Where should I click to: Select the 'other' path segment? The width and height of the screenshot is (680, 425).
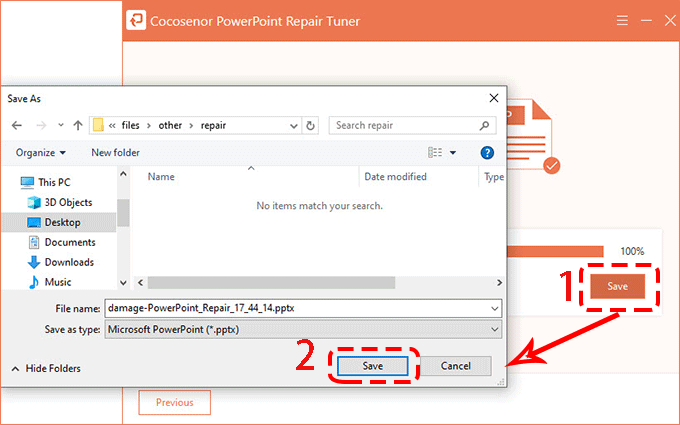coord(170,125)
